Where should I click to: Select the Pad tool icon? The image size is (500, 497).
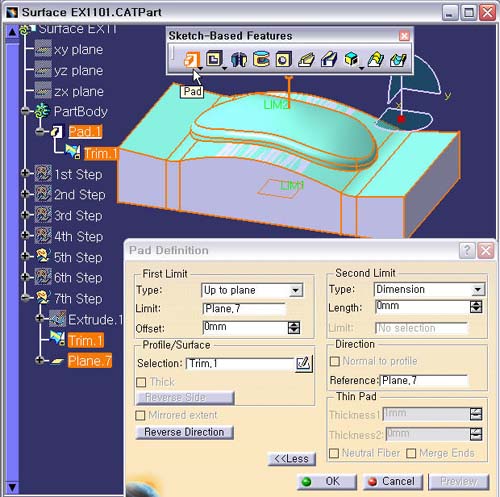(192, 60)
